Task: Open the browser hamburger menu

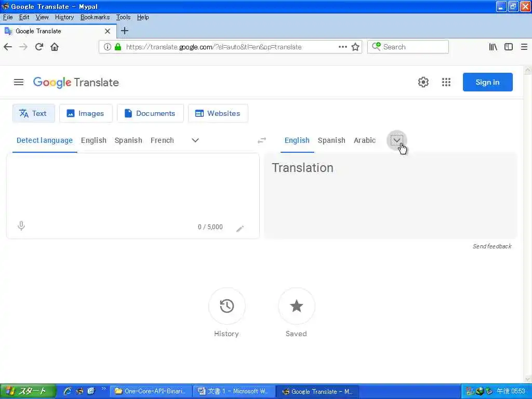Action: click(524, 47)
